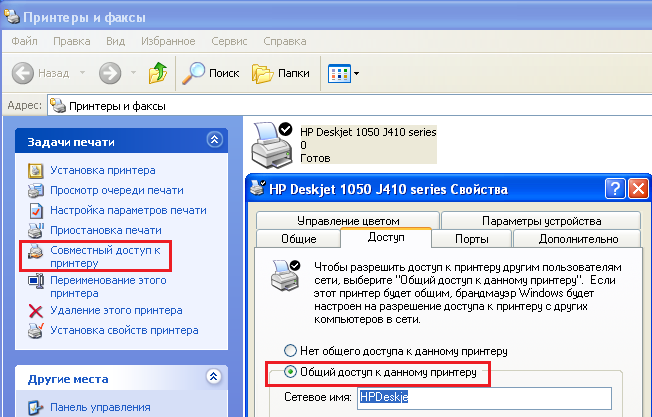Collapse the Другие места panel
The width and height of the screenshot is (652, 417).
coord(214,377)
